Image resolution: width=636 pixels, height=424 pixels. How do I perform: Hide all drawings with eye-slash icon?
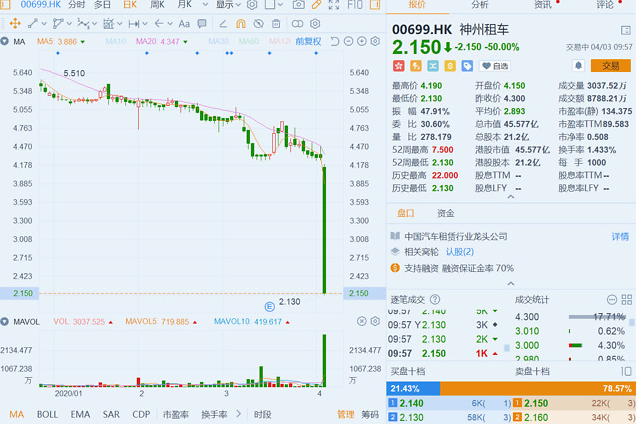[258, 24]
